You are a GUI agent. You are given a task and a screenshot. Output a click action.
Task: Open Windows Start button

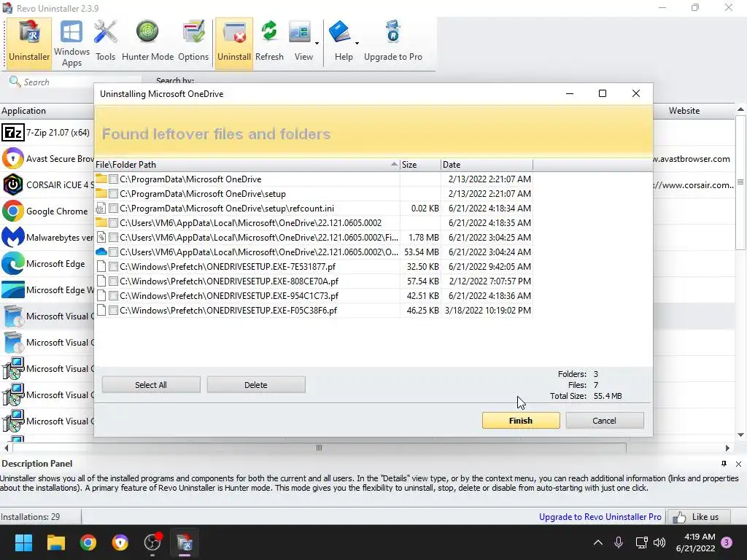[23, 542]
